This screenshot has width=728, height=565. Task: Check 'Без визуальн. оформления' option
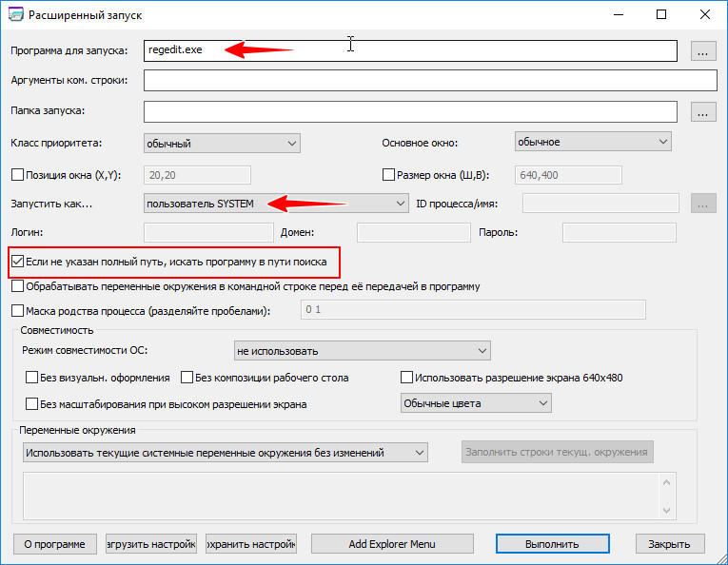pos(31,378)
